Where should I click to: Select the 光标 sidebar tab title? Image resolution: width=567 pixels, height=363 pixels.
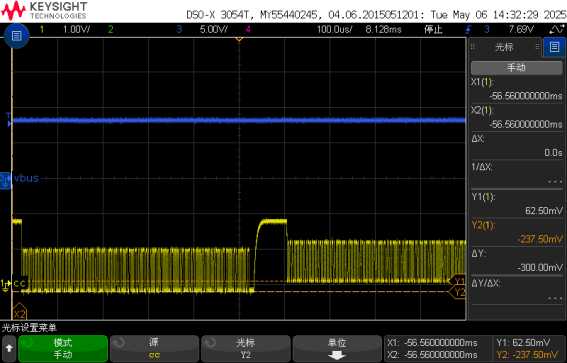click(504, 47)
